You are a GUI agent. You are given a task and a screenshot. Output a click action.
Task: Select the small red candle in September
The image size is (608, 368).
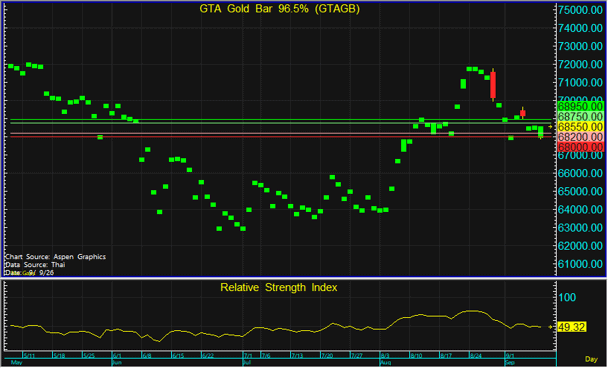523,113
